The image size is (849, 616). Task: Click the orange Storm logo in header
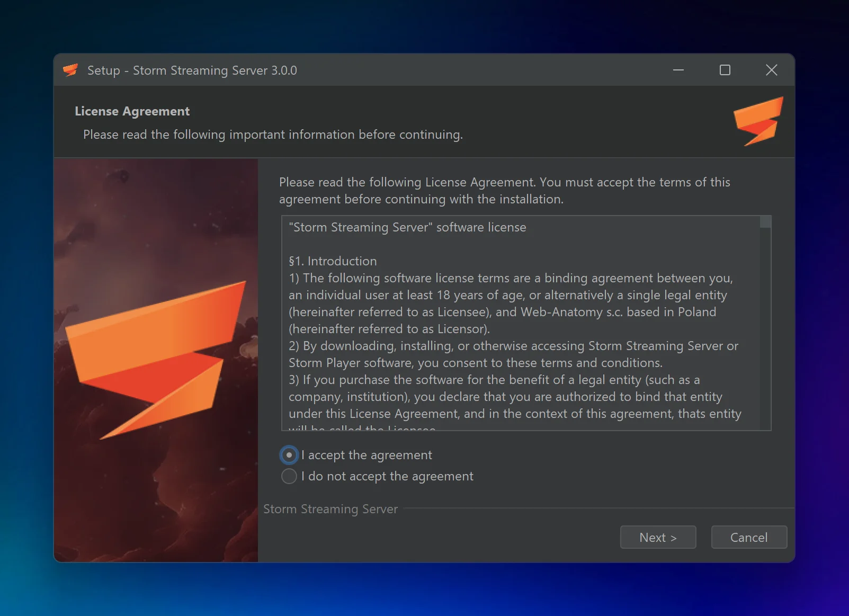(758, 121)
